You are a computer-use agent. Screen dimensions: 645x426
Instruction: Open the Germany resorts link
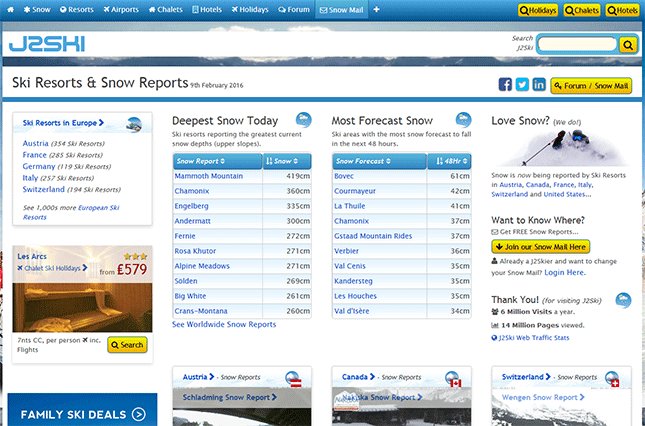coord(39,166)
